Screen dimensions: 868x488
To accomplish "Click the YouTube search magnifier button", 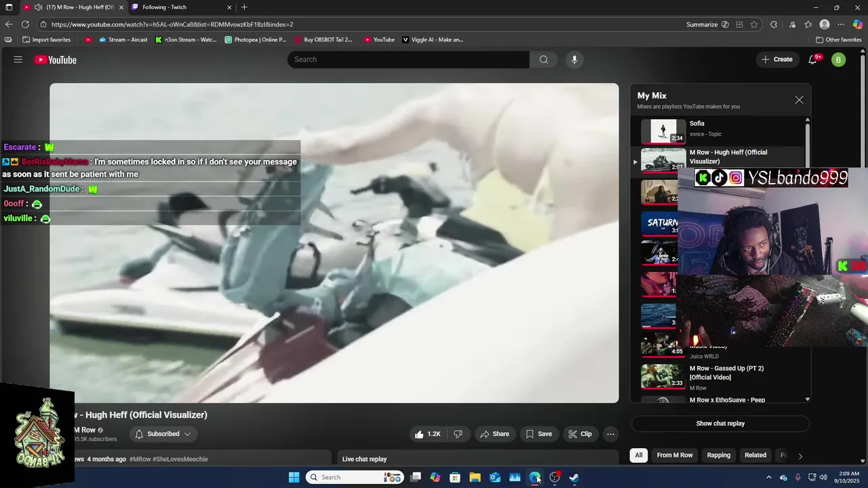I will [x=544, y=60].
